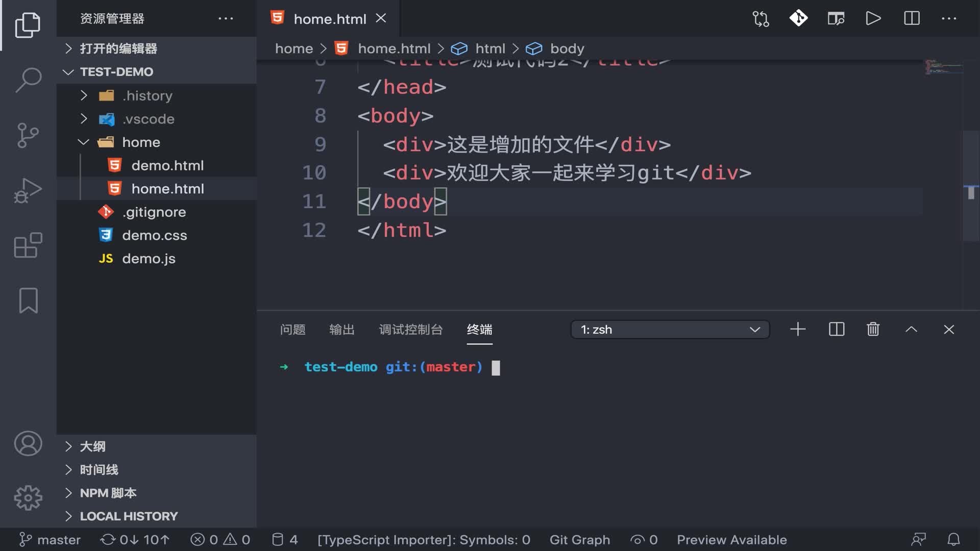This screenshot has height=551, width=980.
Task: Open the Search view in activity bar
Action: (28, 80)
